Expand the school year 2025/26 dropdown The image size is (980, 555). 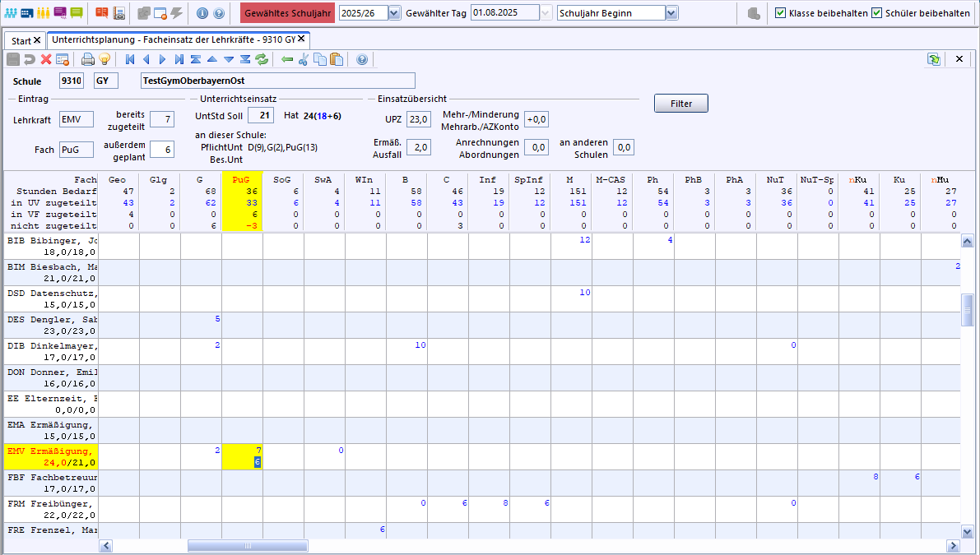click(394, 13)
